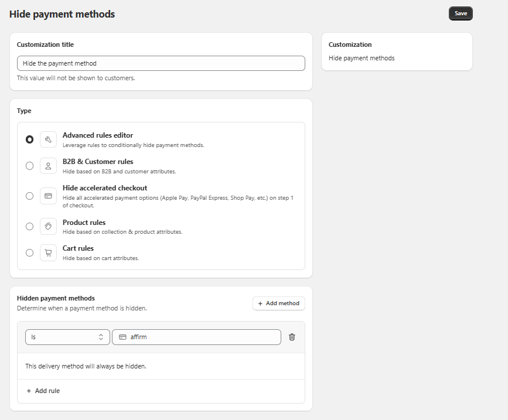Click the card icon inside the affirm field

click(122, 337)
